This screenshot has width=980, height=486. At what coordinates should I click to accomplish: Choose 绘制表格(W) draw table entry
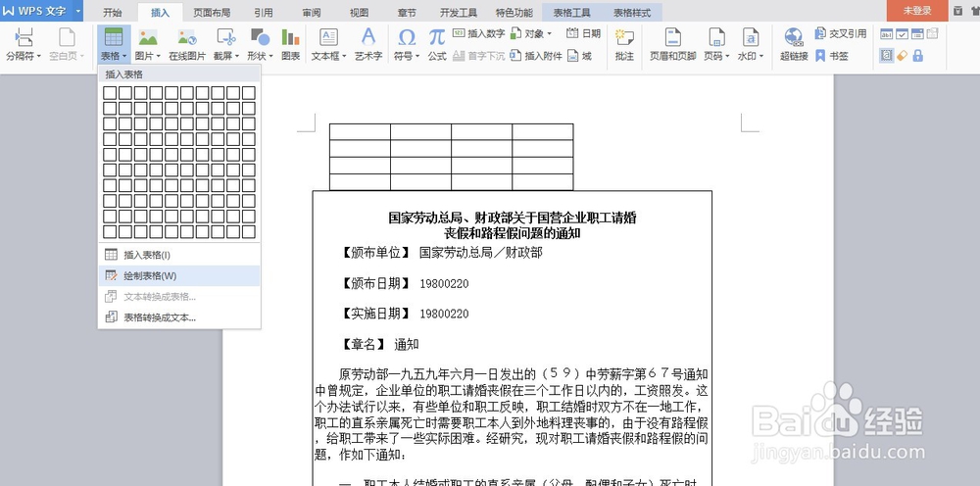coord(179,275)
